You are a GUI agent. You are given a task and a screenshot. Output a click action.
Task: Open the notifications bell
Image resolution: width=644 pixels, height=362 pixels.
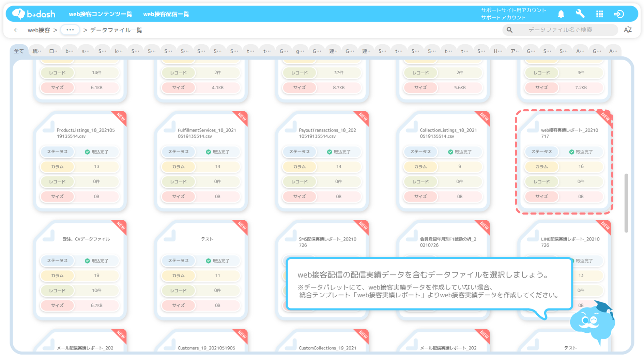[x=561, y=14]
